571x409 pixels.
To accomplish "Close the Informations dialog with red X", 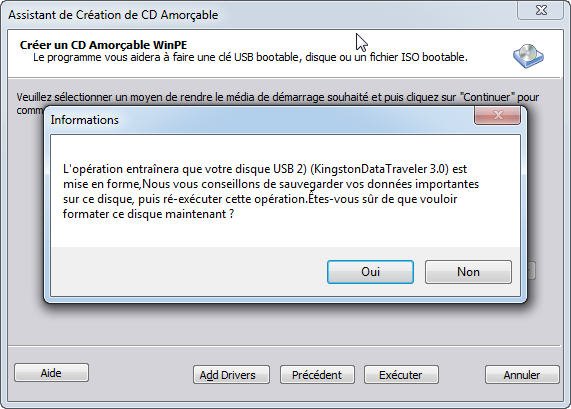I will click(497, 115).
